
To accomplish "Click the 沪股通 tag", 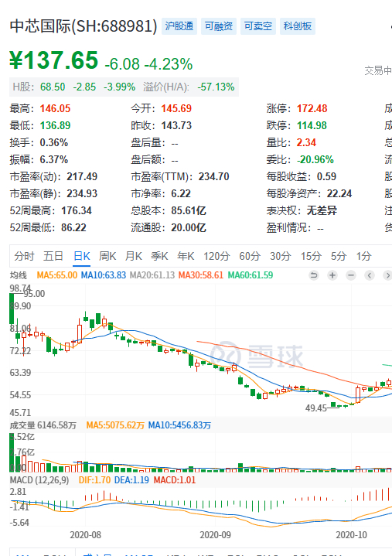I will coord(179,26).
